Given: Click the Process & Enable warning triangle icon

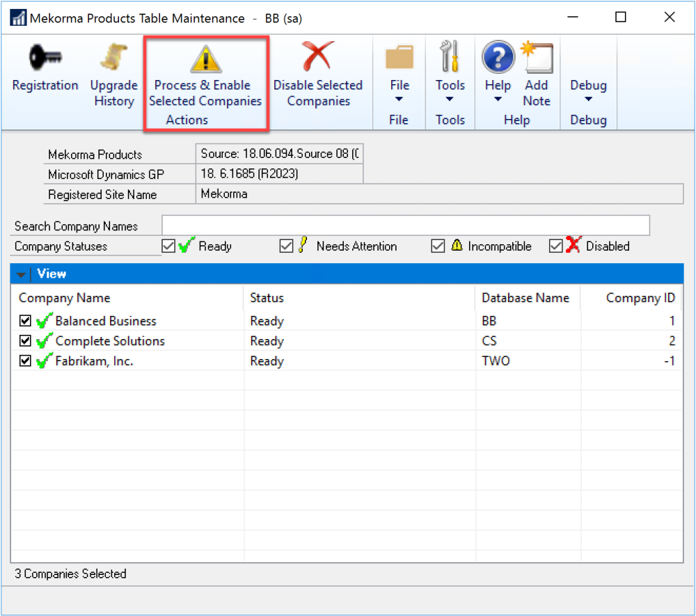Looking at the screenshot, I should pos(206,58).
